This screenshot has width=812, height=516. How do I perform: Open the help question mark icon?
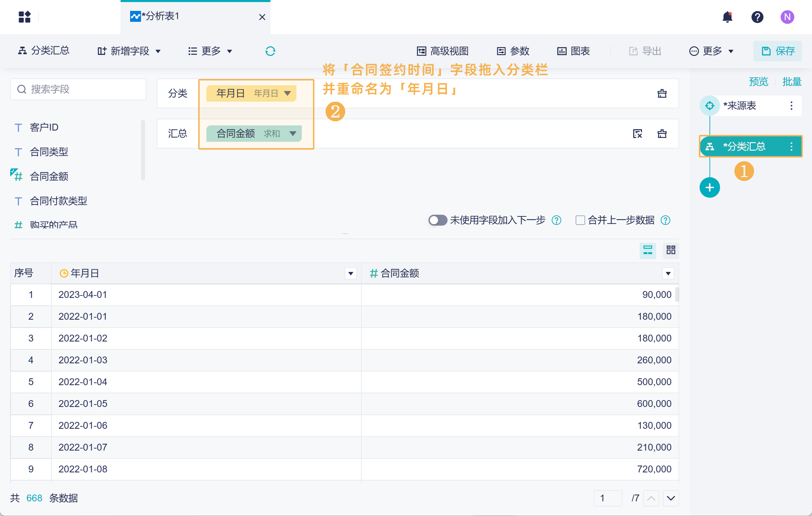757,17
